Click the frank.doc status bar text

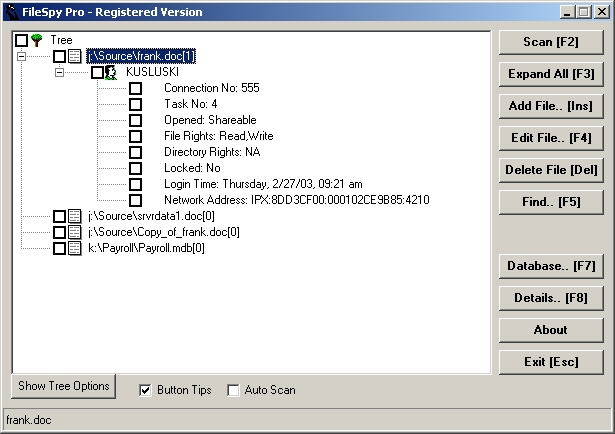pos(29,420)
